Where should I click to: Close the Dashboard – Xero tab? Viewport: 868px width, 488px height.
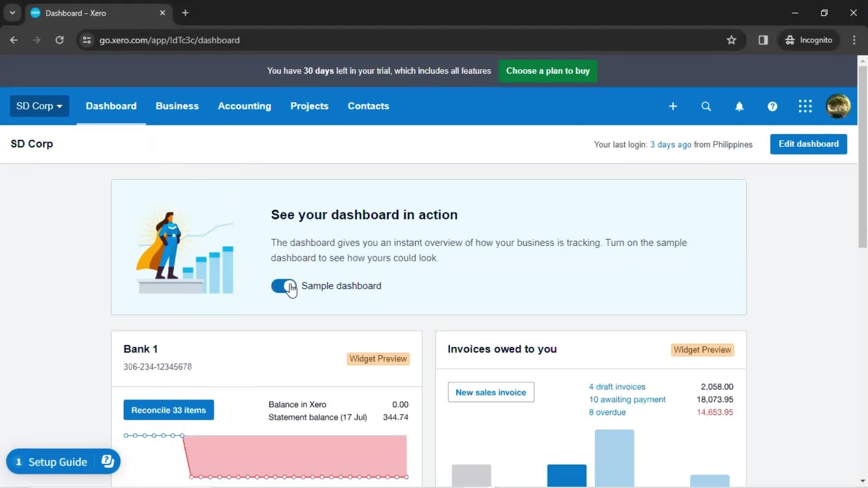coord(162,13)
